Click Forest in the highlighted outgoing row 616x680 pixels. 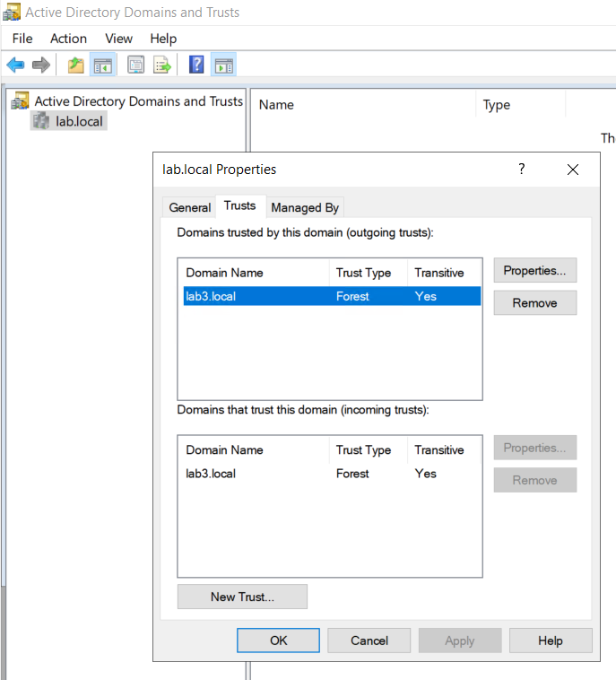point(352,296)
